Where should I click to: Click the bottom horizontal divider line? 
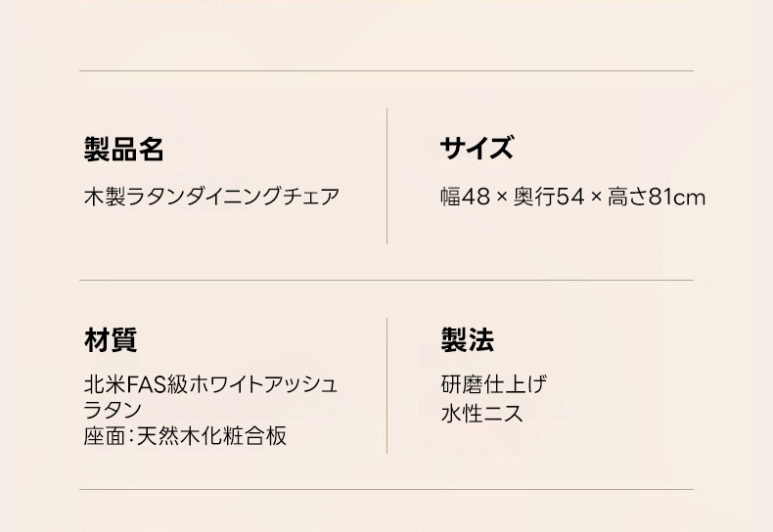(386, 489)
